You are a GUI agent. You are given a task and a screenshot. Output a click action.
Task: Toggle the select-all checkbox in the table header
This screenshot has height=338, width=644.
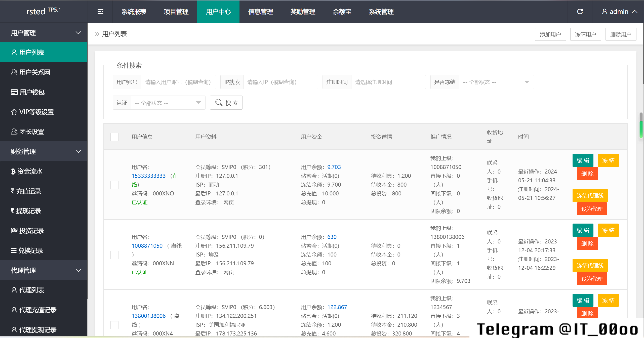coord(114,137)
